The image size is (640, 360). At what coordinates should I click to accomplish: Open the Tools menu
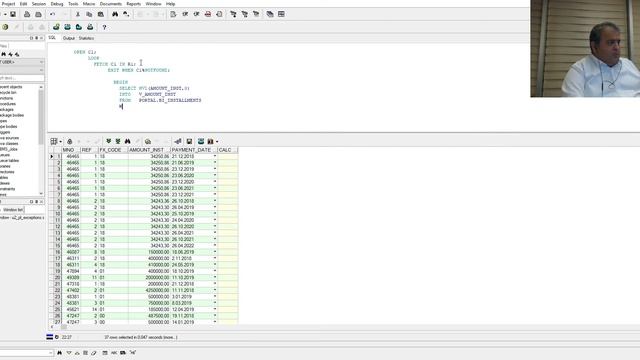point(73,4)
